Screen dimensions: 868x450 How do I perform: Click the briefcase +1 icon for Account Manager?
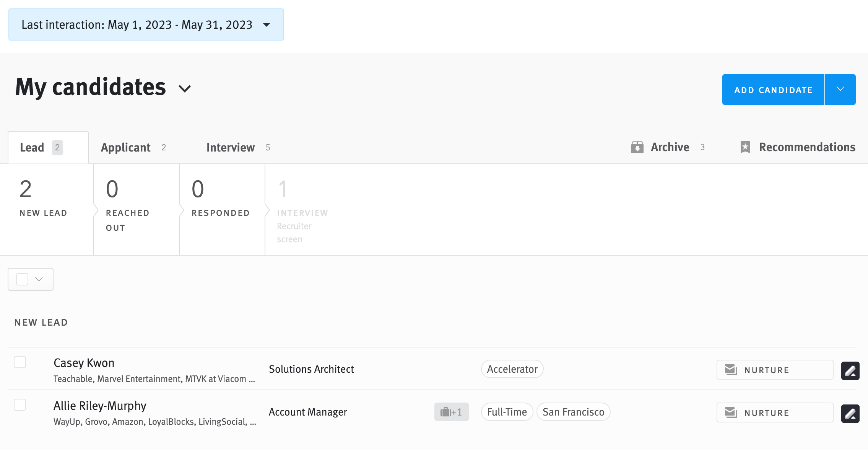(451, 412)
